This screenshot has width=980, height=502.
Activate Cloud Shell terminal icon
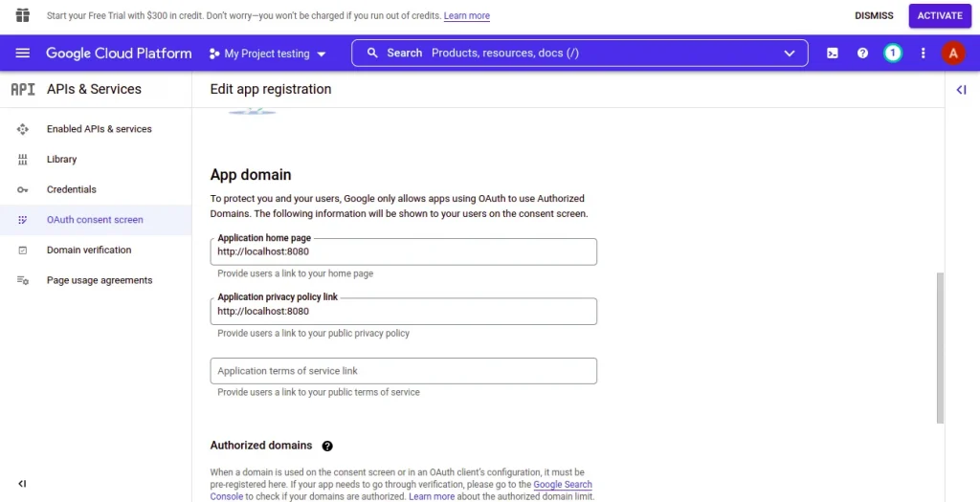point(833,54)
